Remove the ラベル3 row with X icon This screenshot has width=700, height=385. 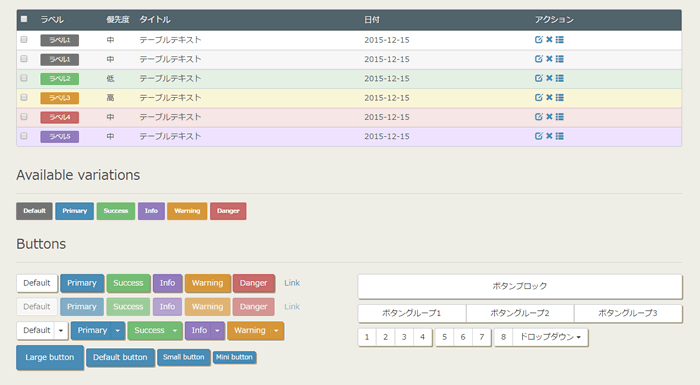click(x=549, y=97)
